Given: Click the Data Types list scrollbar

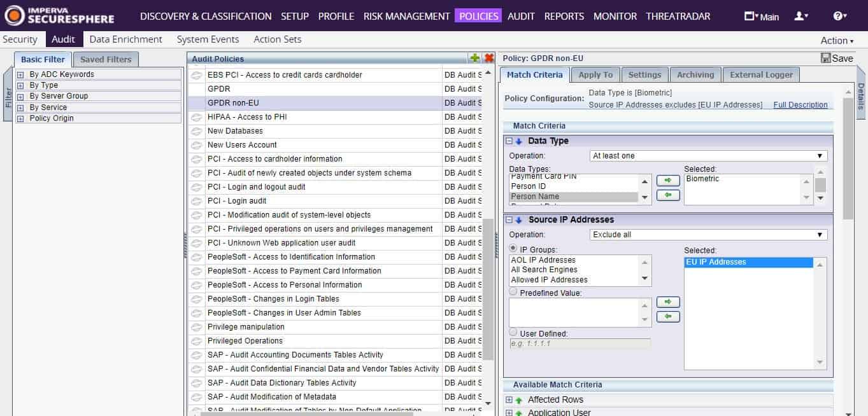Looking at the screenshot, I should tap(646, 189).
